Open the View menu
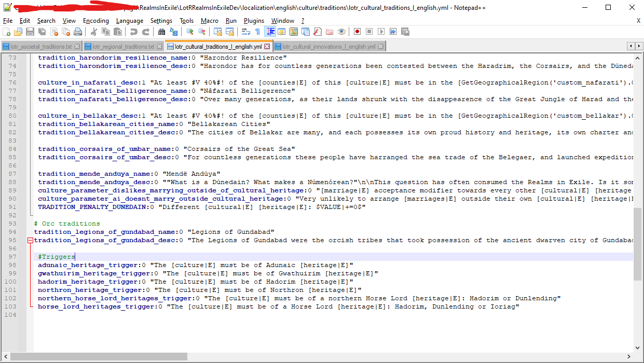 click(x=69, y=21)
